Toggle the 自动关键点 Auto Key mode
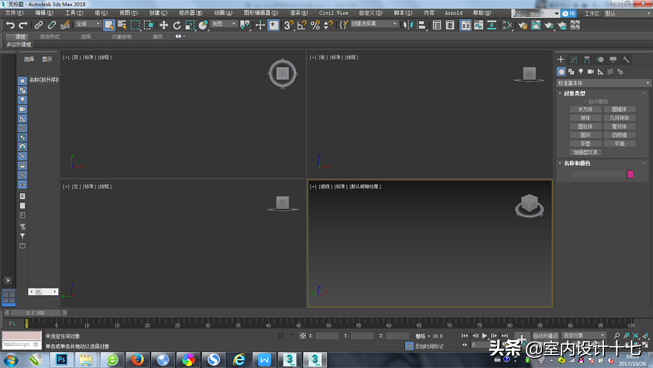 [x=545, y=336]
